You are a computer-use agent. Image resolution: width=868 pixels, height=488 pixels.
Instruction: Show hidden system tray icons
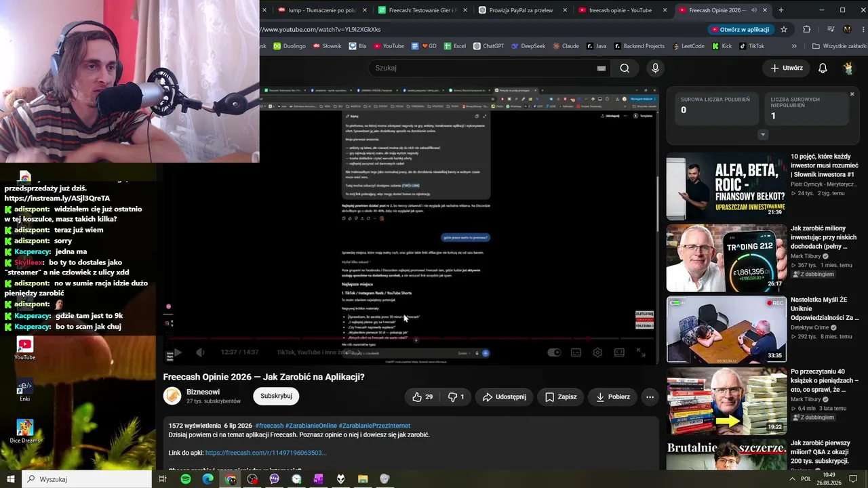point(793,479)
